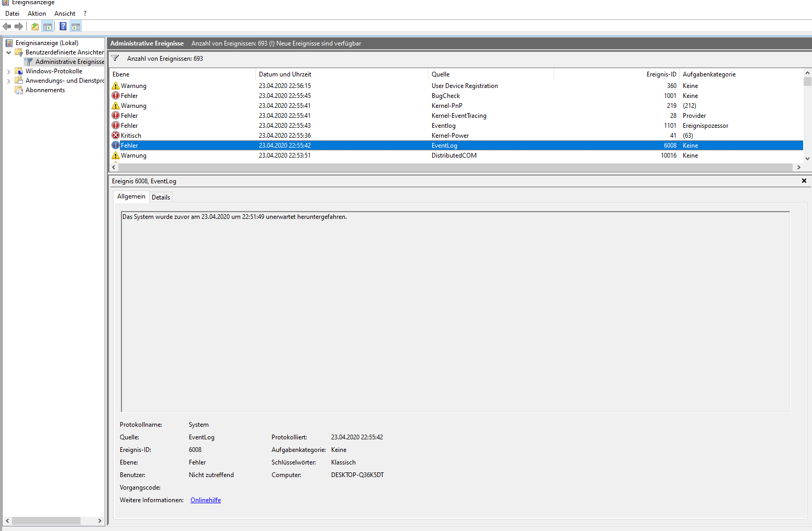Open the ? help menu

point(85,14)
